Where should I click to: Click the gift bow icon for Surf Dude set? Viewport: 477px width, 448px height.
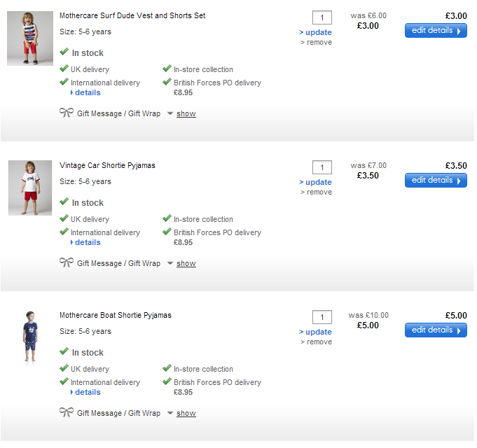(x=67, y=113)
